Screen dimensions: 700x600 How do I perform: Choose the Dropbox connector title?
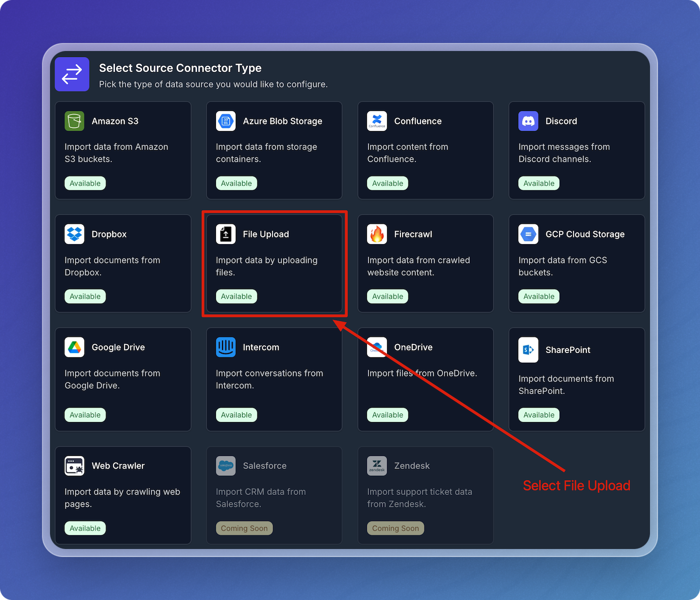pos(109,234)
